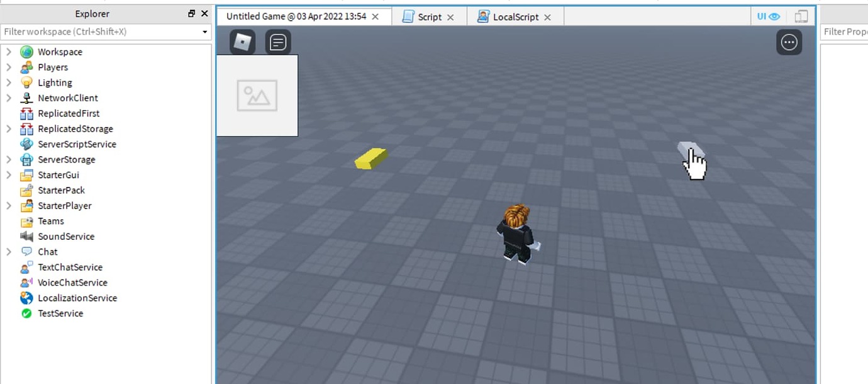Click the Teams icon in Explorer

[26, 221]
